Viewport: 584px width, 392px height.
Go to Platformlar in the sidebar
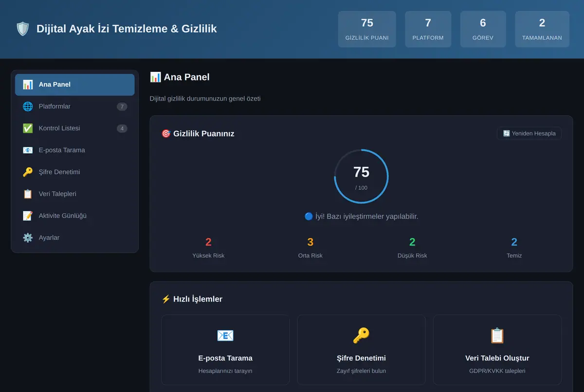pyautogui.click(x=75, y=107)
